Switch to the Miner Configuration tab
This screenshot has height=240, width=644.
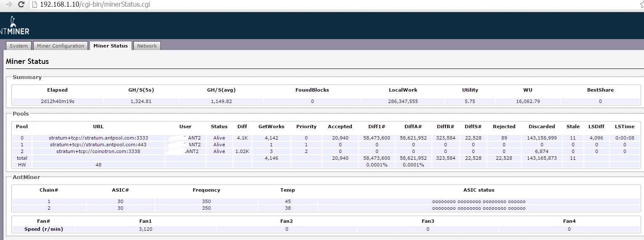pos(61,46)
